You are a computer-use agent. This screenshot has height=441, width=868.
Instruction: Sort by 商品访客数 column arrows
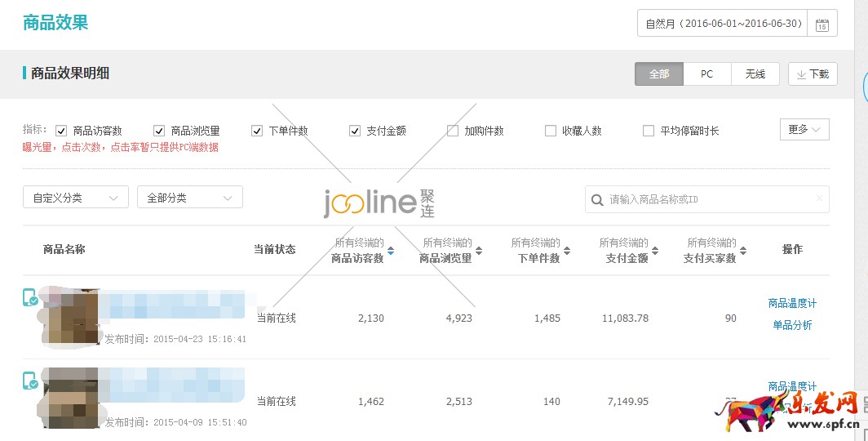[391, 251]
